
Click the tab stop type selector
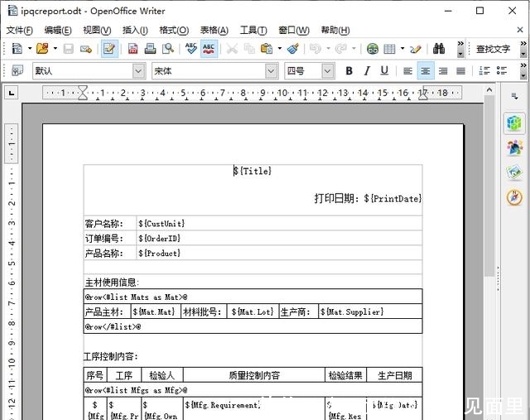click(12, 93)
